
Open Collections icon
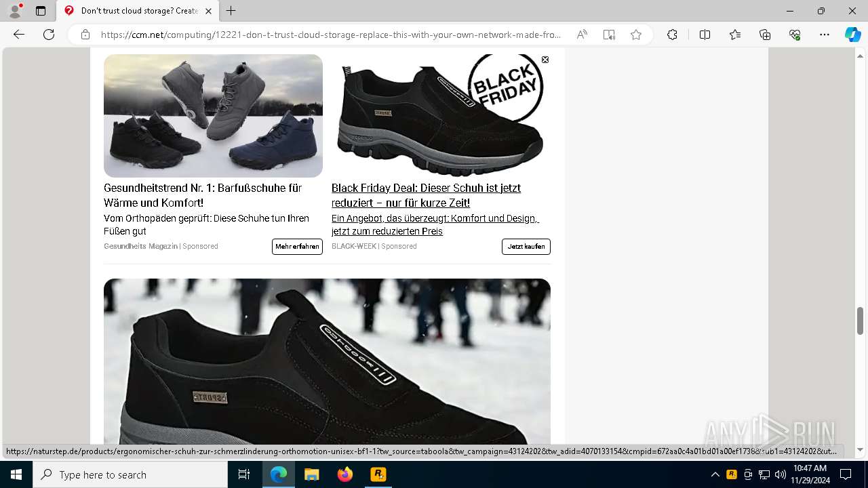tap(765, 35)
